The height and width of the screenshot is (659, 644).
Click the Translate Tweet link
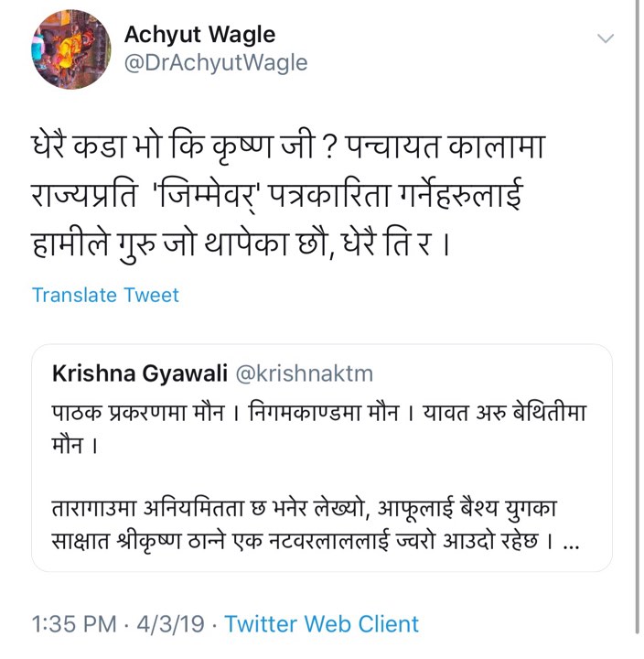point(105,295)
